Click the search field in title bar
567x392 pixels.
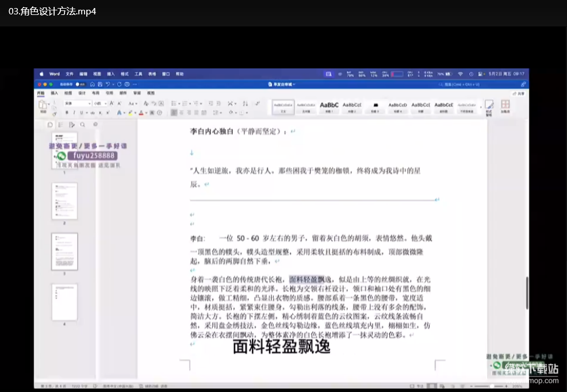[459, 84]
